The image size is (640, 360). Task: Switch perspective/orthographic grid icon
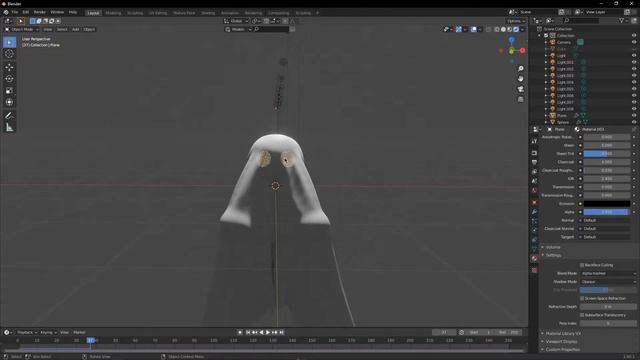520,99
